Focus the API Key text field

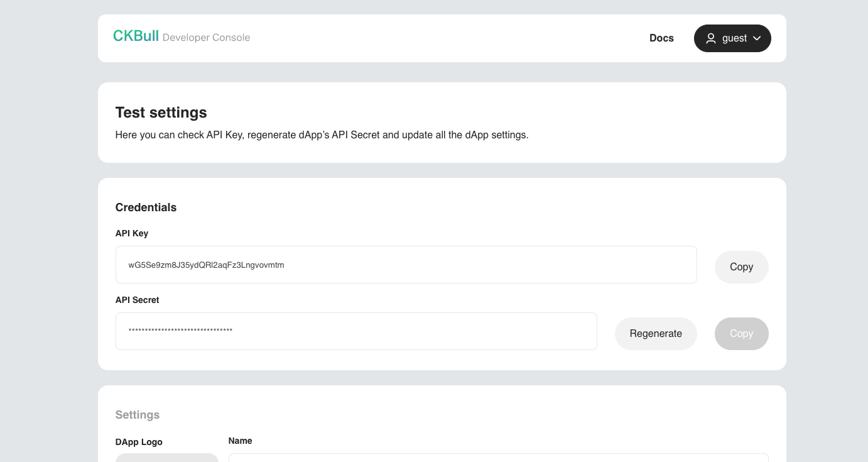tap(406, 265)
